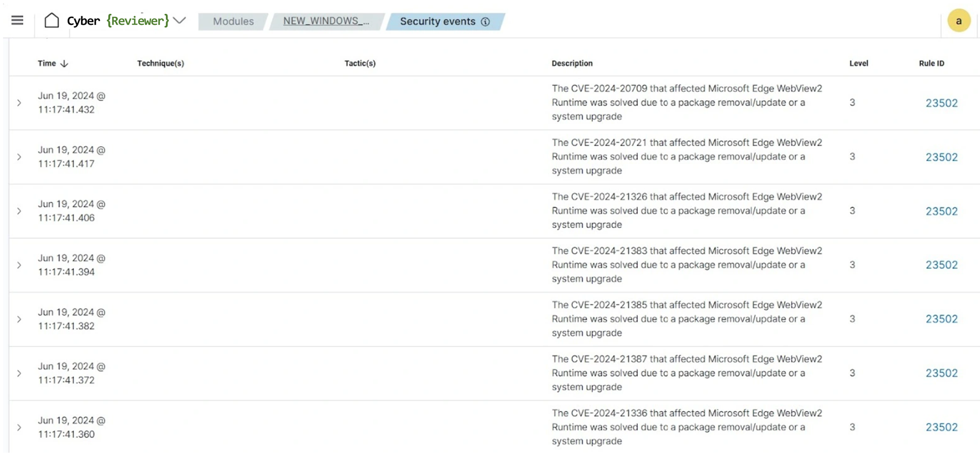Viewport: 980px width, 463px height.
Task: Sort by the Level column header
Action: point(858,64)
